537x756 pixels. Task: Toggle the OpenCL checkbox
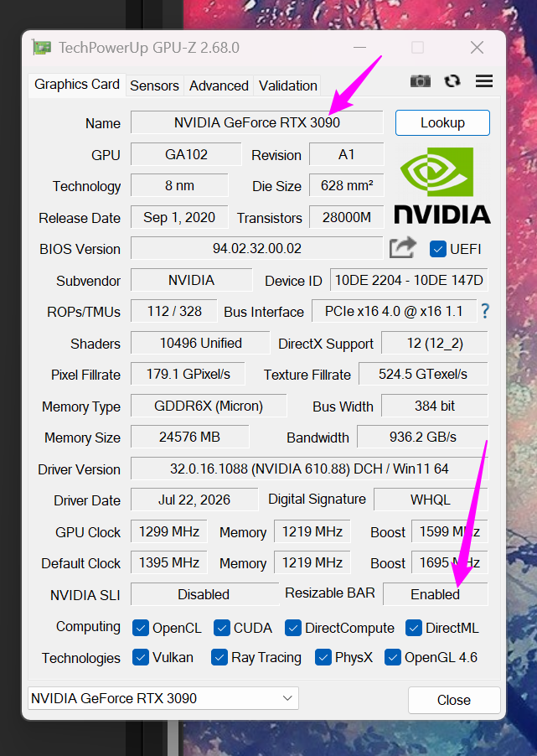[x=140, y=628]
